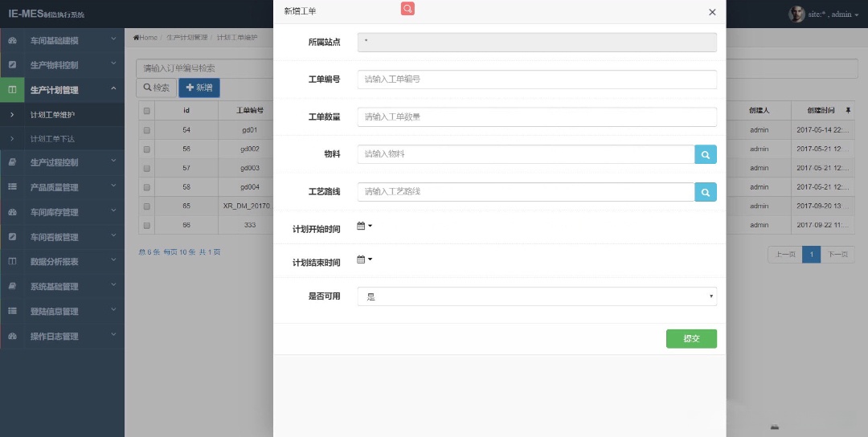Click the blue 新增 add button
Viewport: 868px width, 437px height.
pyautogui.click(x=199, y=88)
